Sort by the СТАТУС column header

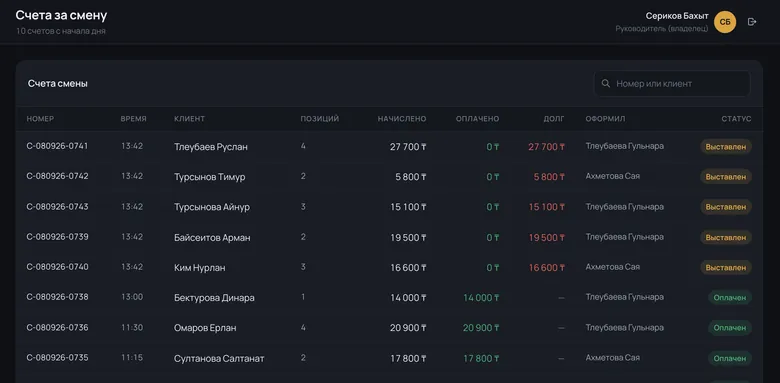pos(736,119)
